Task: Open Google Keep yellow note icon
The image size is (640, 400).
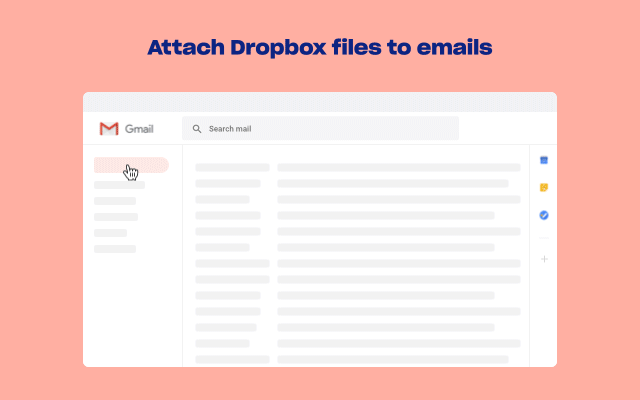Action: pos(544,187)
